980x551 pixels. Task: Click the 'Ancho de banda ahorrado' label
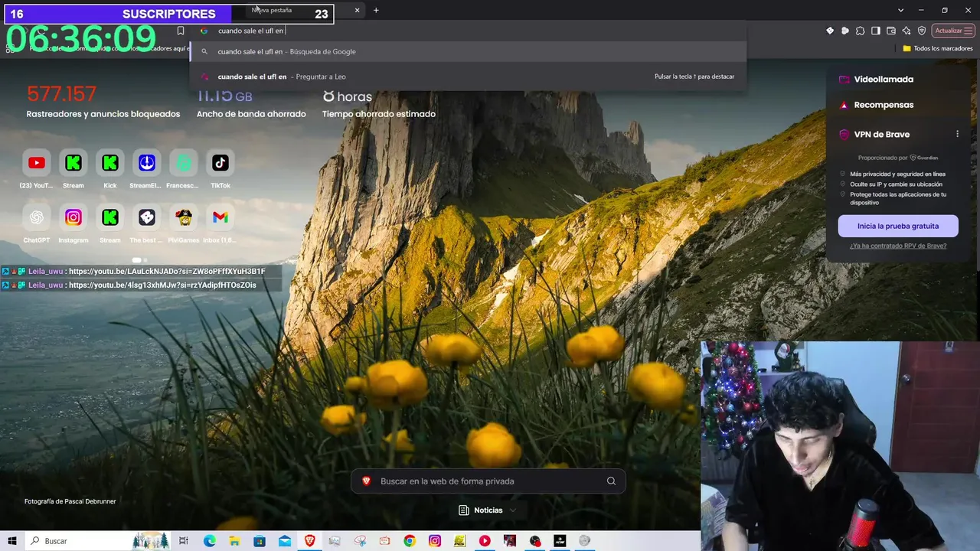251,114
